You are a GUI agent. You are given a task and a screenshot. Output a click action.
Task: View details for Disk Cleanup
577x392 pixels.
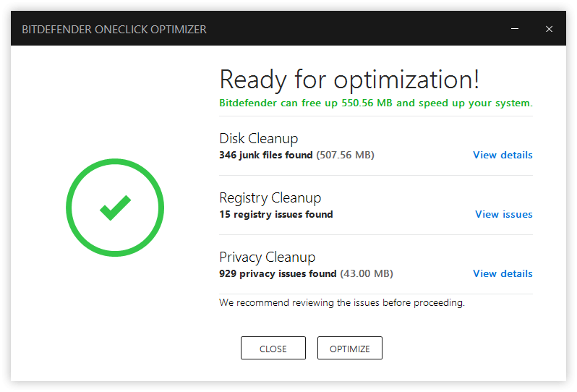503,155
